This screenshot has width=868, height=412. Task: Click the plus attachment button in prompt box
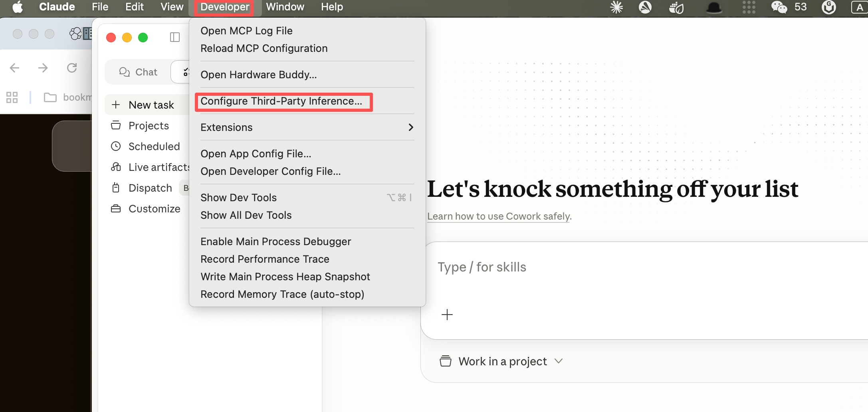tap(447, 315)
